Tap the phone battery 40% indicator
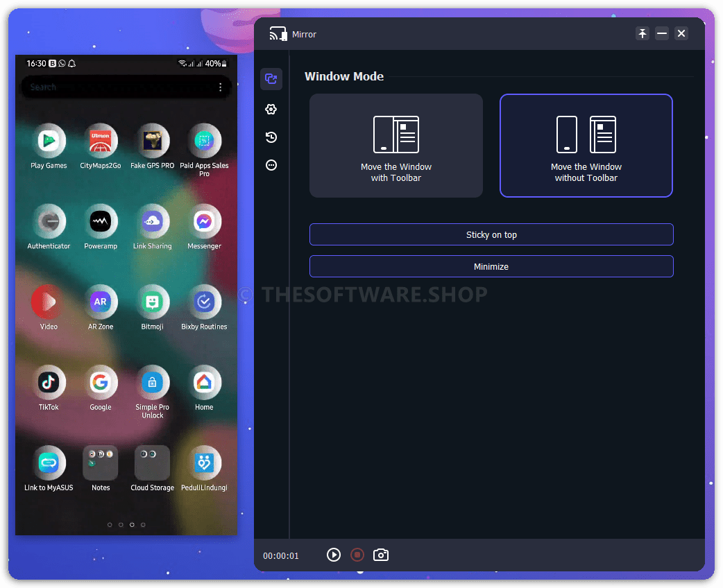 [x=216, y=64]
